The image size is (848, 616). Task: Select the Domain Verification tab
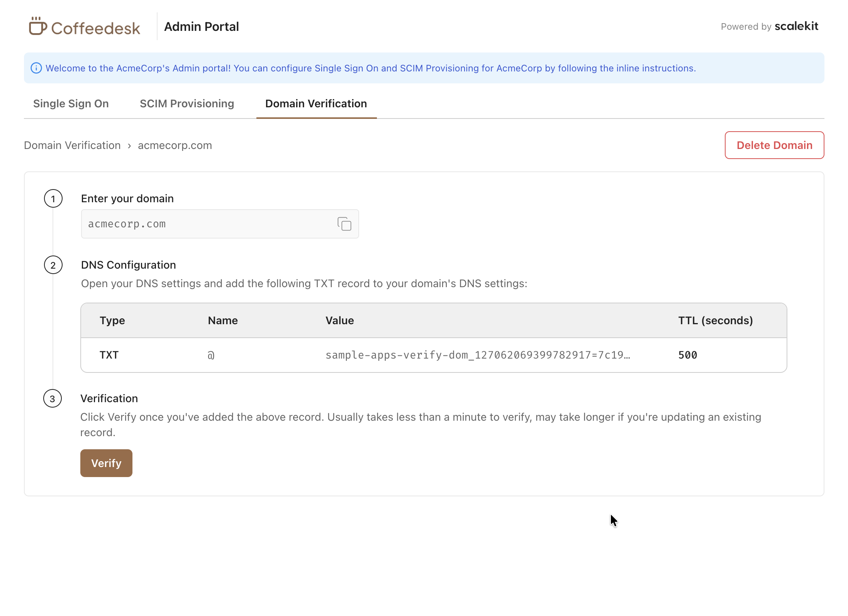click(316, 104)
